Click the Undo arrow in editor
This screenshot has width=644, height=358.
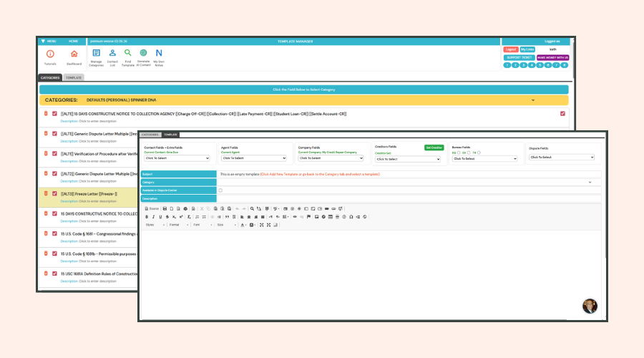click(237, 209)
